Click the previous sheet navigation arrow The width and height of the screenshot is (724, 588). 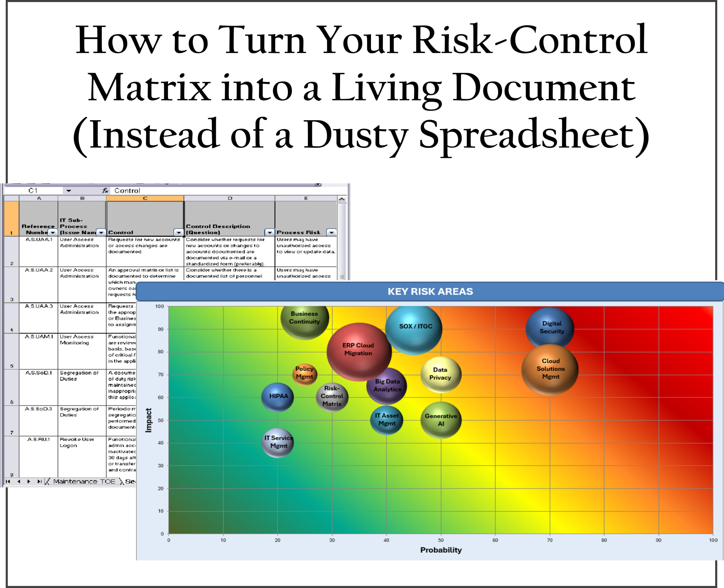coord(19,481)
